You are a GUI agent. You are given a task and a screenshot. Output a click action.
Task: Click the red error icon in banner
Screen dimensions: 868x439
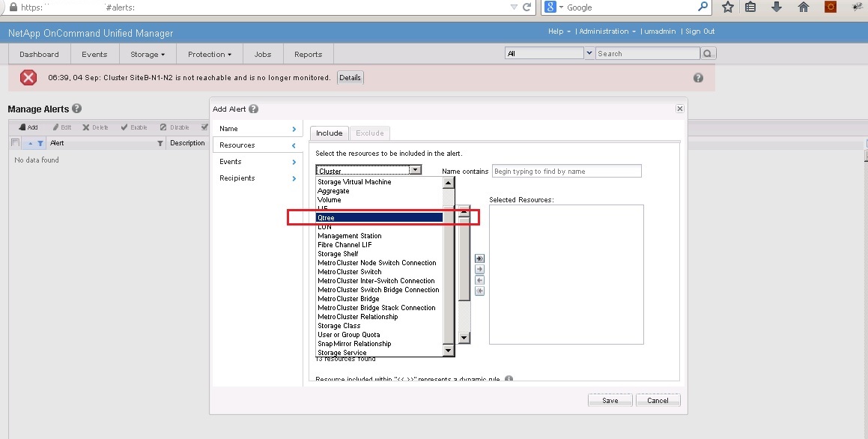[28, 77]
